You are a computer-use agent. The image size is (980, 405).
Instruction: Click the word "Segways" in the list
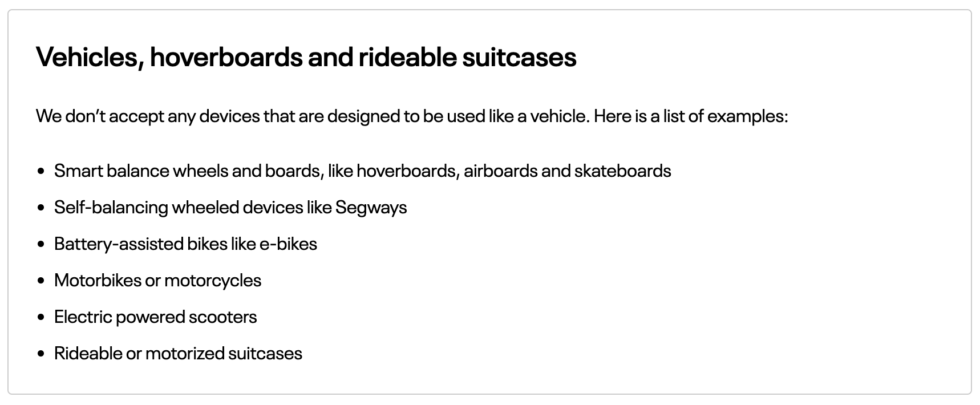371,207
